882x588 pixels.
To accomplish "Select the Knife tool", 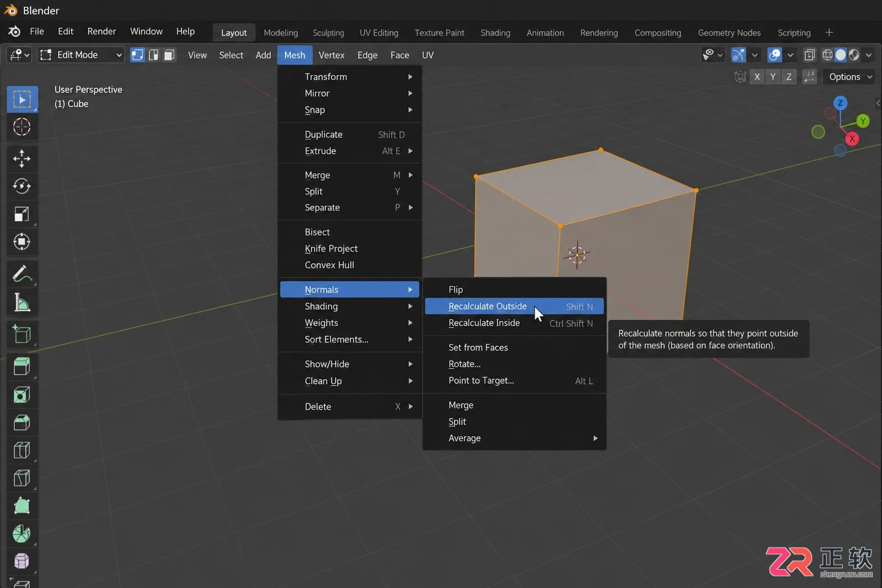I will point(22,477).
